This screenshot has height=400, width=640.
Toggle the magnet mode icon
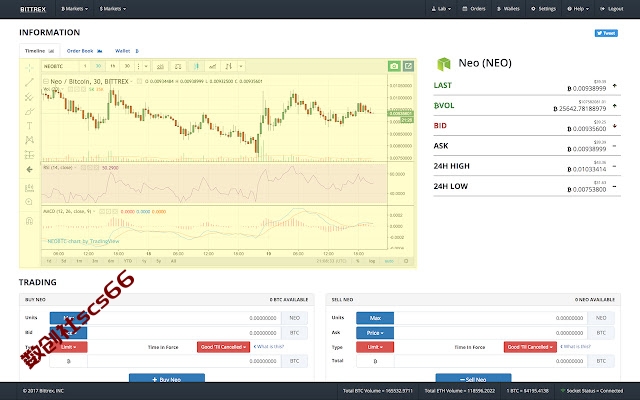[x=29, y=221]
